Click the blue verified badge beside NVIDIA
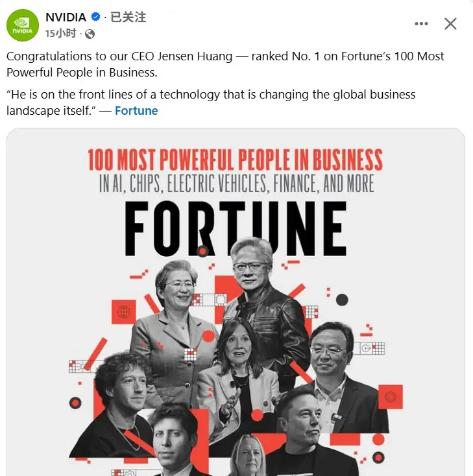The height and width of the screenshot is (476, 473). pos(95,17)
